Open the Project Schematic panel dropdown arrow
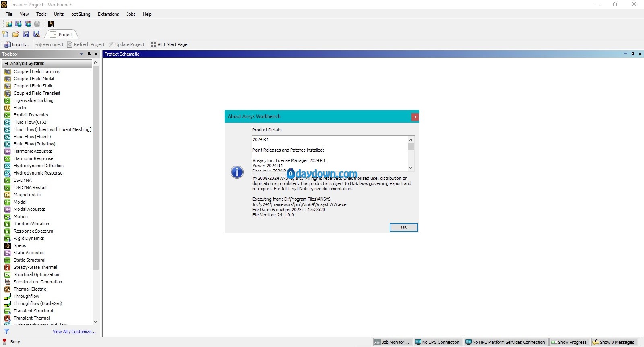Image resolution: width=644 pixels, height=347 pixels. click(625, 54)
